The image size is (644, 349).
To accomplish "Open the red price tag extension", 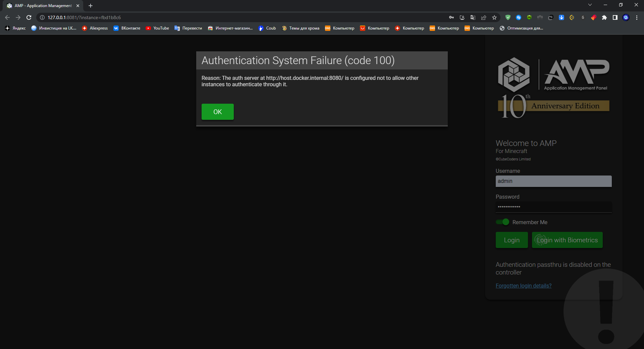I will pos(594,17).
